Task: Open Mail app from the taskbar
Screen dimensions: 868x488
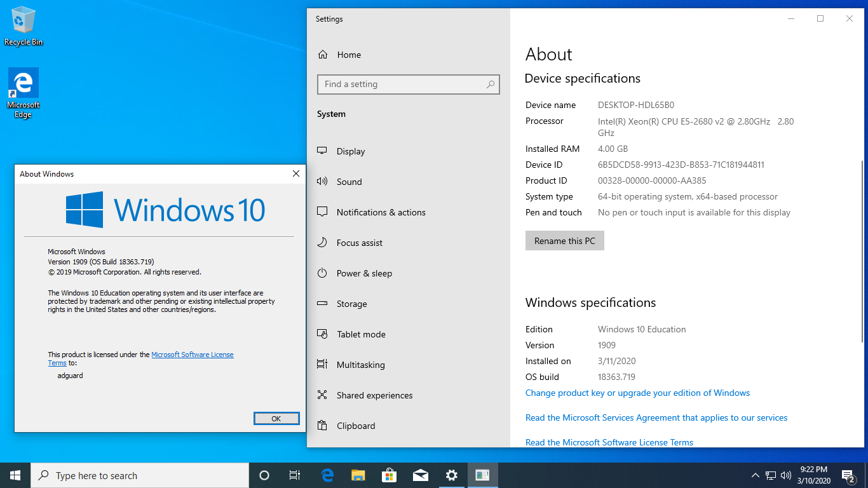Action: [420, 475]
